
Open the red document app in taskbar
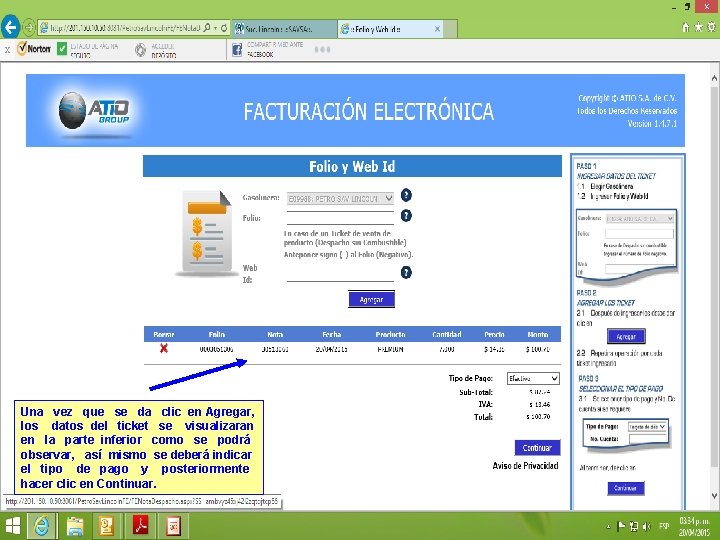pos(173,526)
